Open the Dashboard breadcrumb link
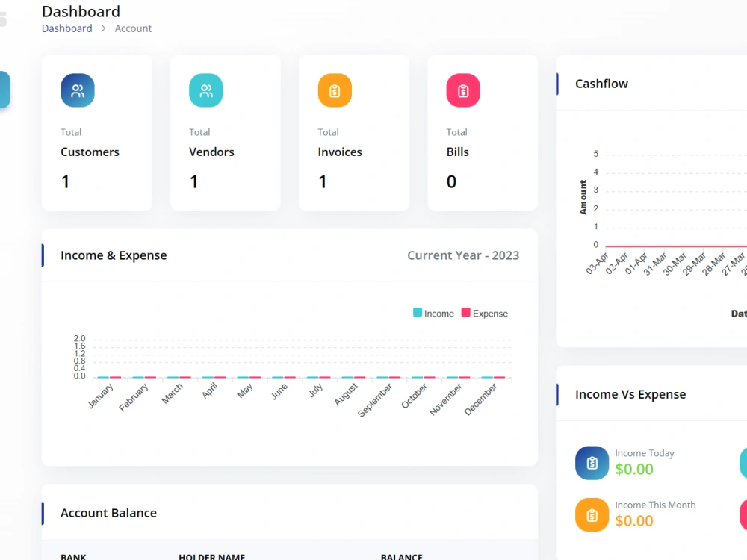 point(67,28)
